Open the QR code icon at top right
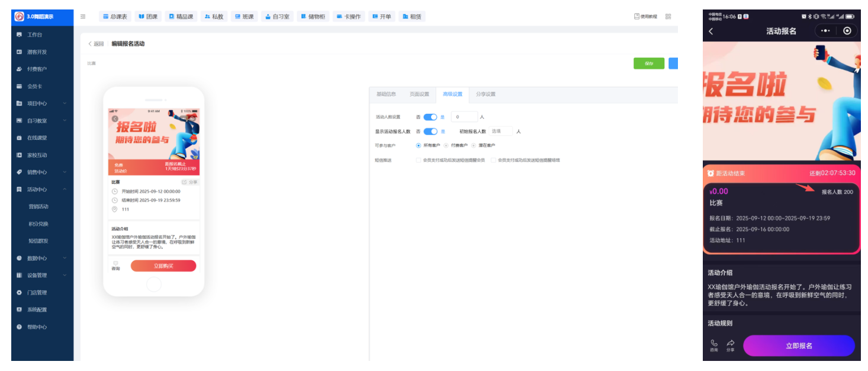Viewport: 868px width, 371px height. coord(668,17)
